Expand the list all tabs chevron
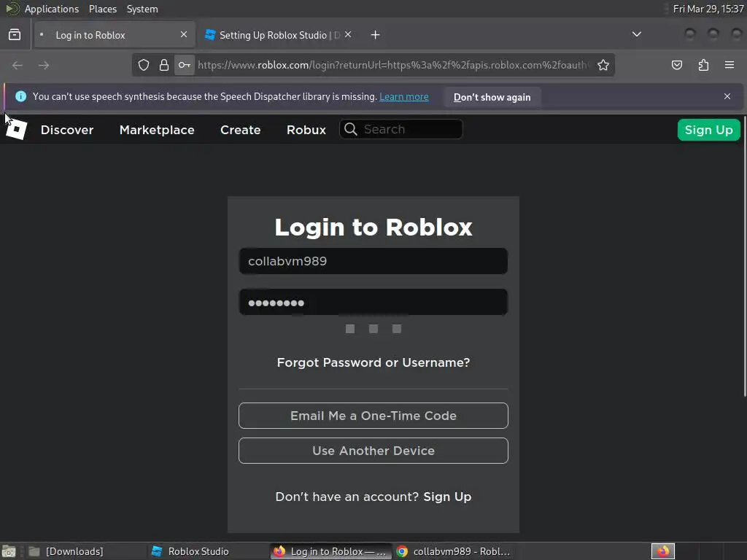The height and width of the screenshot is (560, 747). click(x=636, y=34)
